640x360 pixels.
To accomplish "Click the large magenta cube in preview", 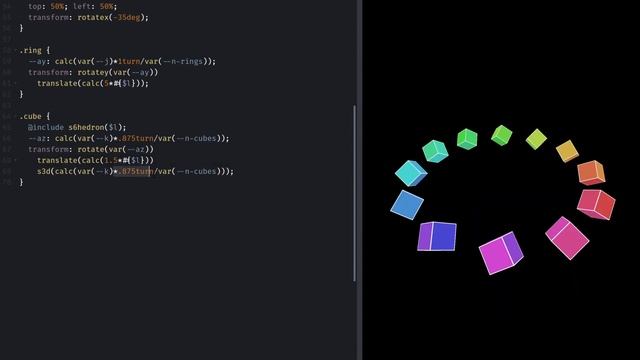I will (x=501, y=253).
